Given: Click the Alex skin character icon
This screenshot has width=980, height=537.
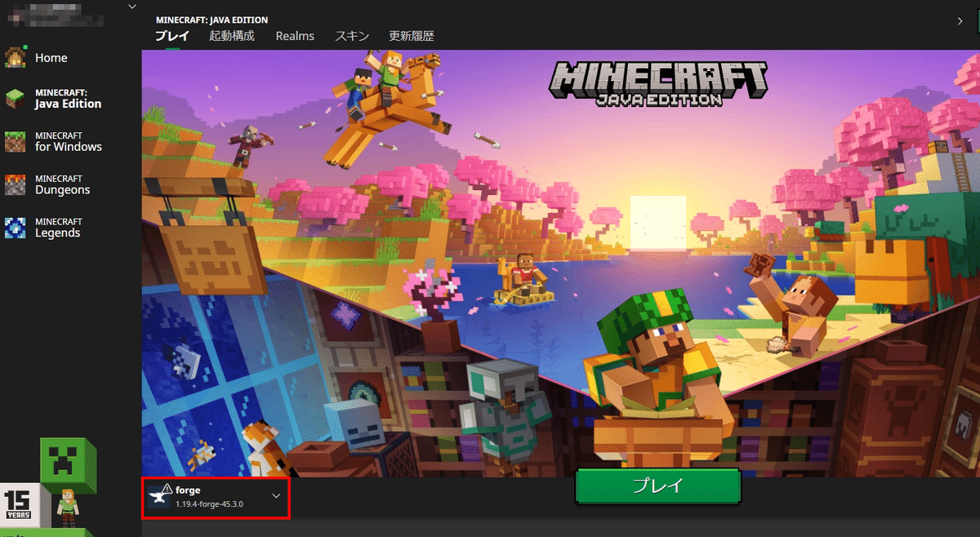Looking at the screenshot, I should click(x=67, y=508).
